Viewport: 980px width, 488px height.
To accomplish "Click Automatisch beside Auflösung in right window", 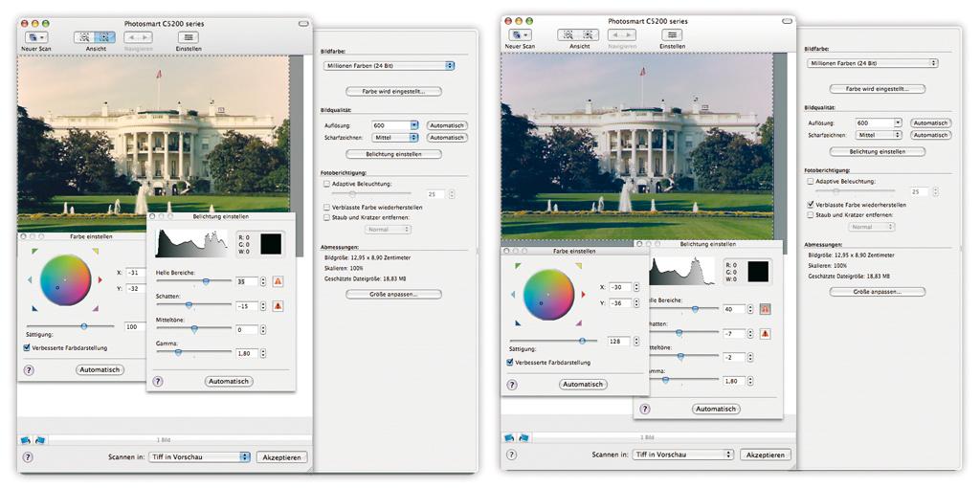I will [930, 123].
